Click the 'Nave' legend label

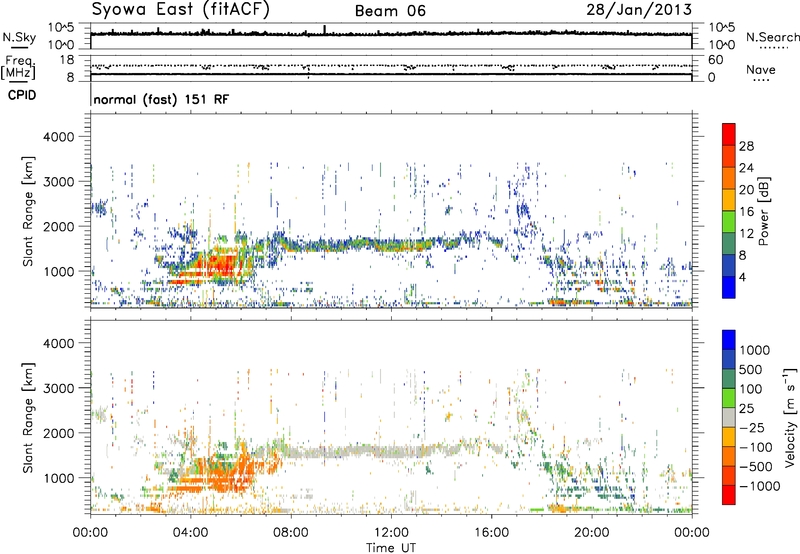(x=761, y=70)
